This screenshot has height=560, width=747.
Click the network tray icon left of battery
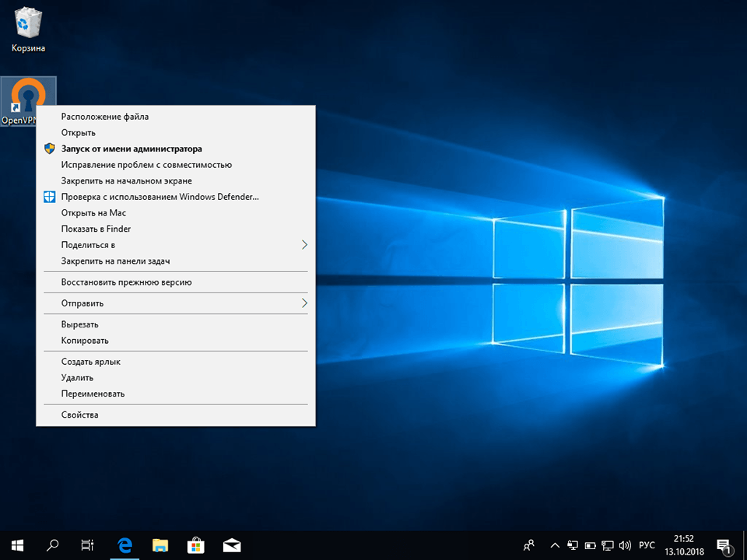click(x=573, y=546)
